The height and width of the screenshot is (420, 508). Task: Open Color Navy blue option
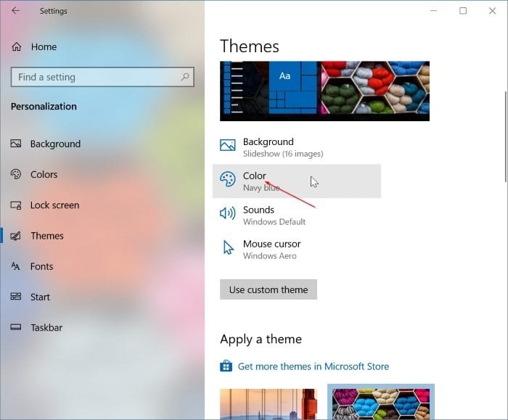click(x=296, y=181)
